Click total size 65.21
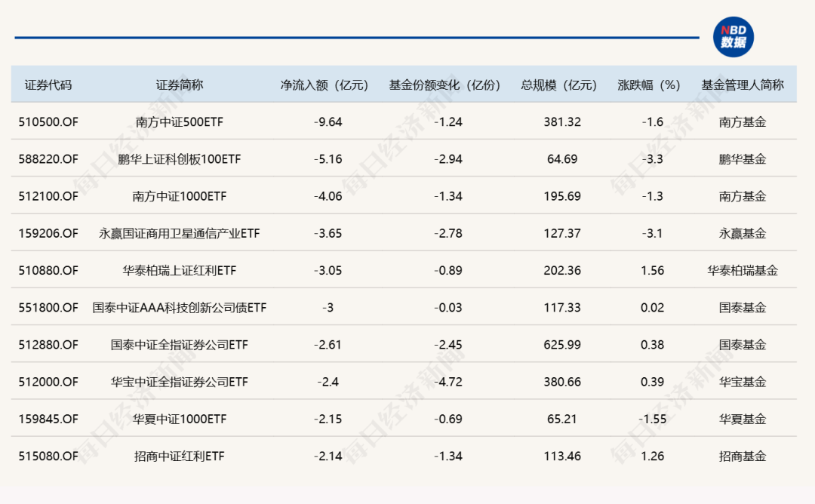Image resolution: width=815 pixels, height=504 pixels. [x=562, y=419]
